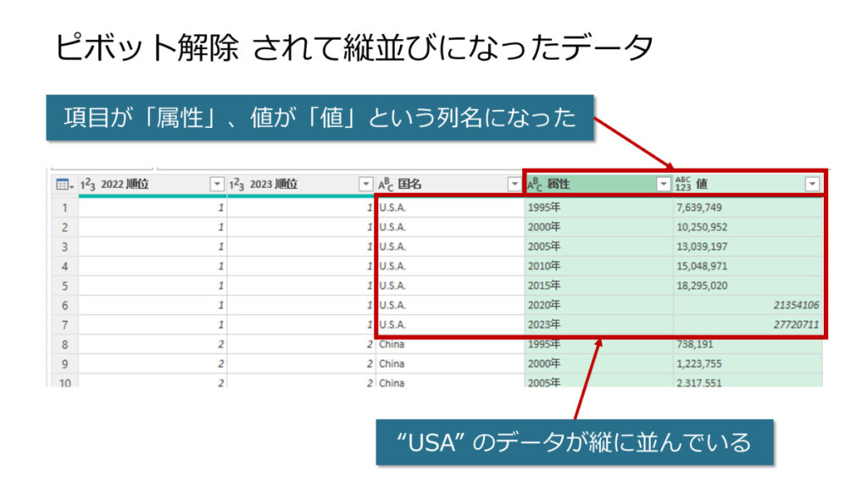Screen dimensions: 868x488
Task: Click the ABC text type icon for 国名
Action: (387, 184)
